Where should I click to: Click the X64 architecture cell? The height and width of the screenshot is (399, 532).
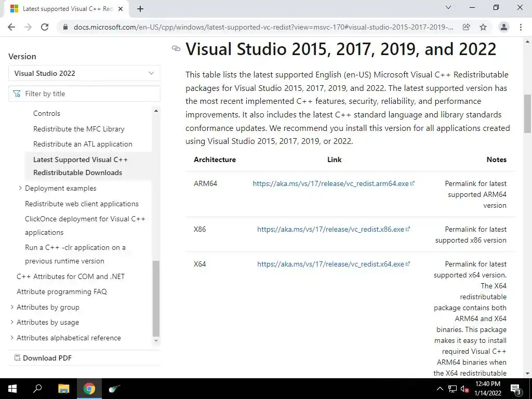pyautogui.click(x=200, y=264)
